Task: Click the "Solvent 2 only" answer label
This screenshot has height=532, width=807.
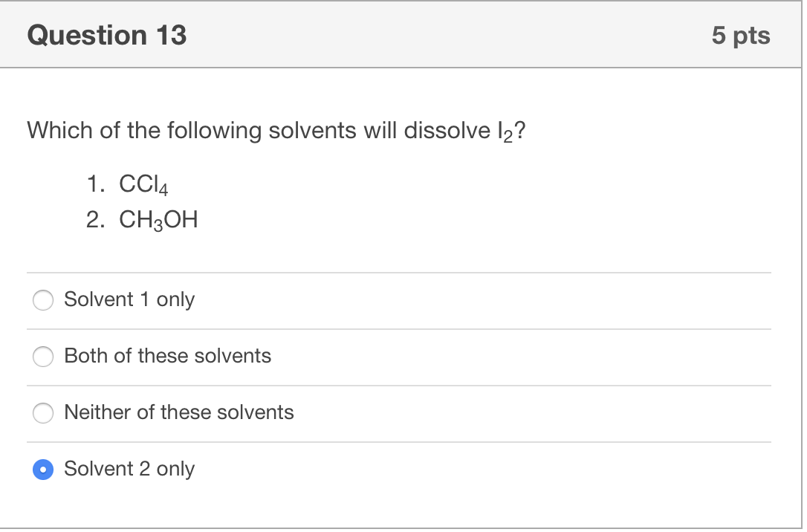Action: 128,469
